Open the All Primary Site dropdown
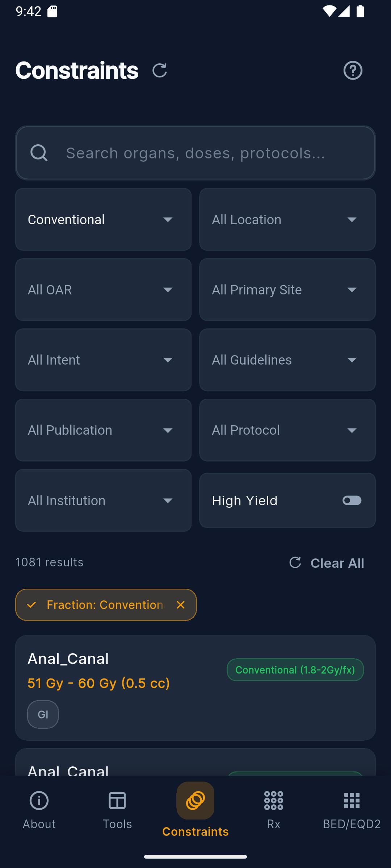Image resolution: width=391 pixels, height=868 pixels. pyautogui.click(x=287, y=290)
